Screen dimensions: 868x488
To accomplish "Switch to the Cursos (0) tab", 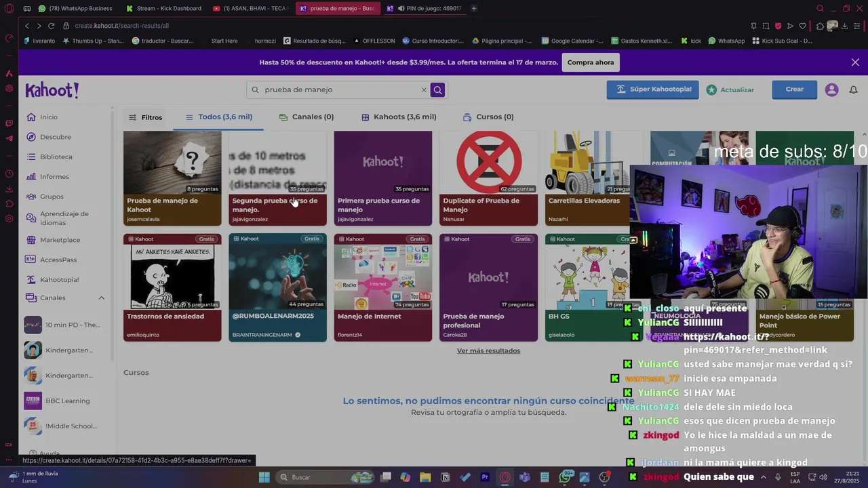I will (488, 117).
